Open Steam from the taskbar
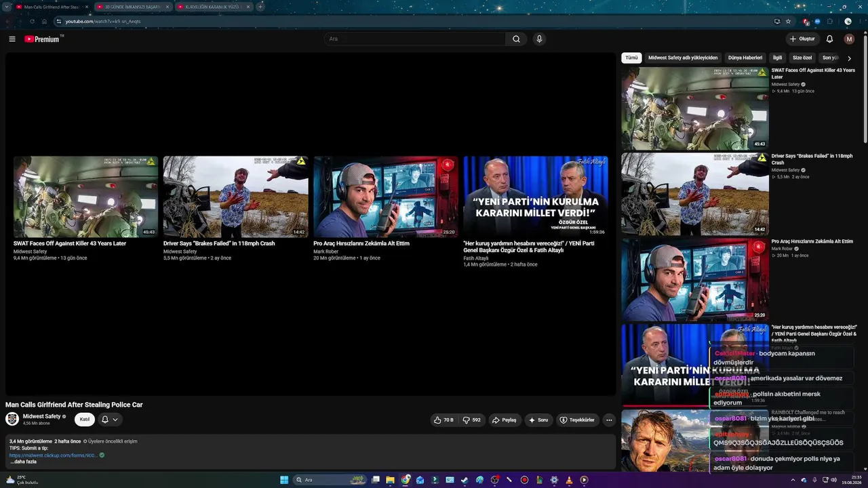 465,480
